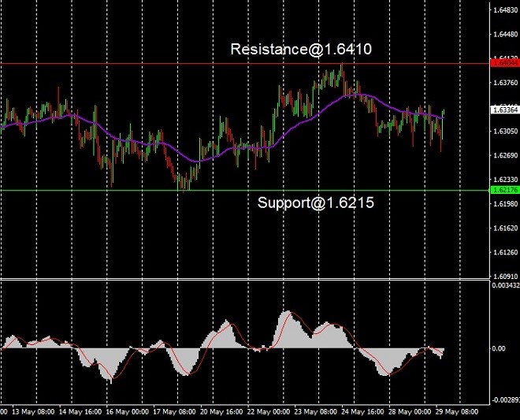Screen dimensions: 520x420
Task: Click the Resistance@1.6410 text label
Action: pyautogui.click(x=301, y=49)
